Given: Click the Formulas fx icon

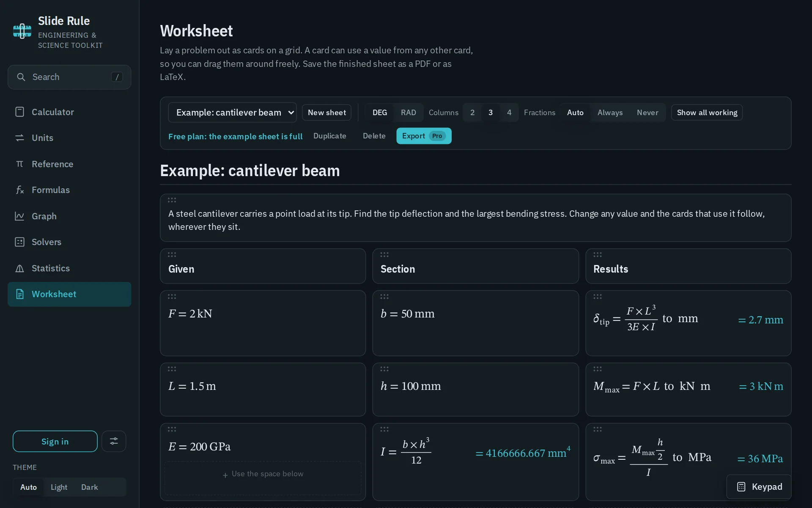Looking at the screenshot, I should 19,190.
